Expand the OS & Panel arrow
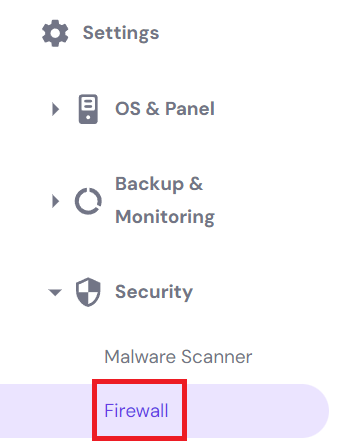 55,109
